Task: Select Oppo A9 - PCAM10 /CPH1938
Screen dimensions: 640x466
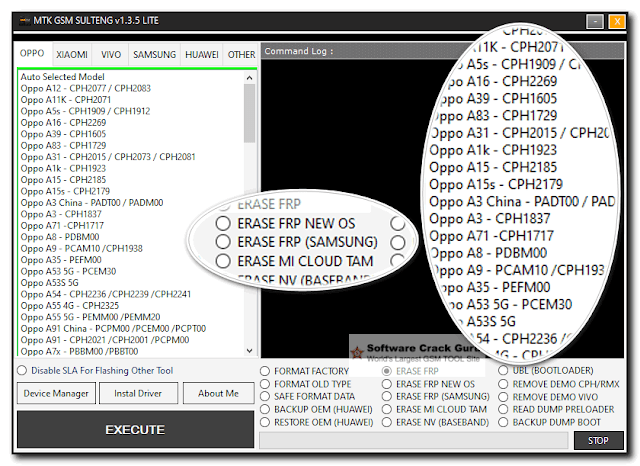Action: click(82, 248)
